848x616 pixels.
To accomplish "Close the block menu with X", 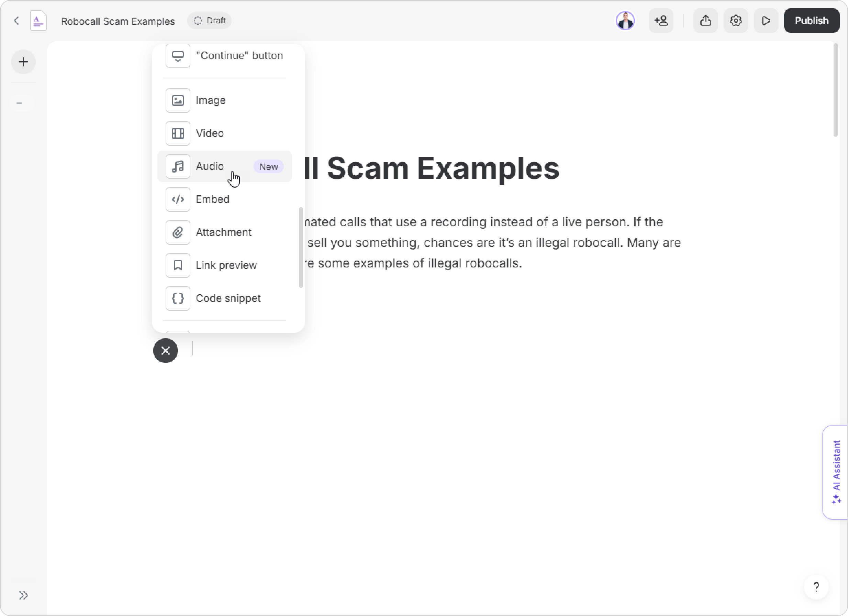I will coord(166,350).
